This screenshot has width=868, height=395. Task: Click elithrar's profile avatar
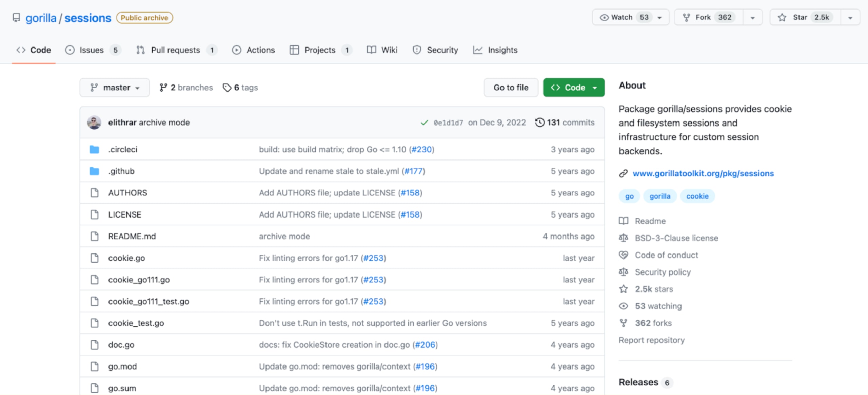pos(94,123)
